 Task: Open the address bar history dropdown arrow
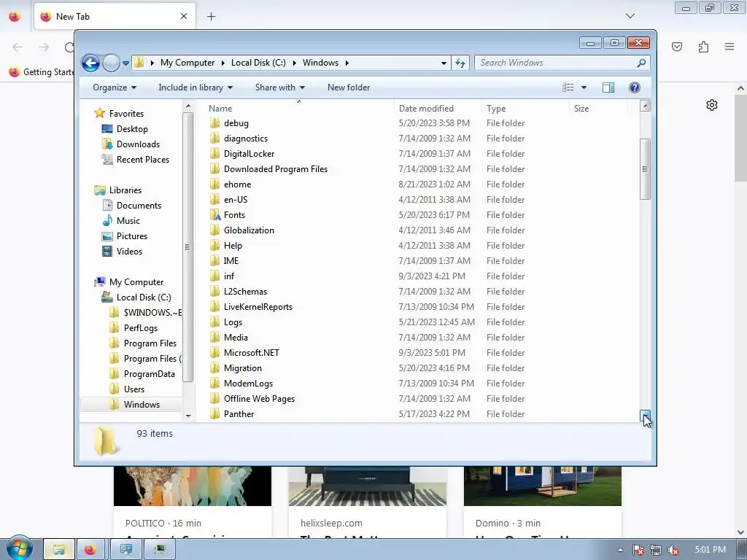pos(444,63)
